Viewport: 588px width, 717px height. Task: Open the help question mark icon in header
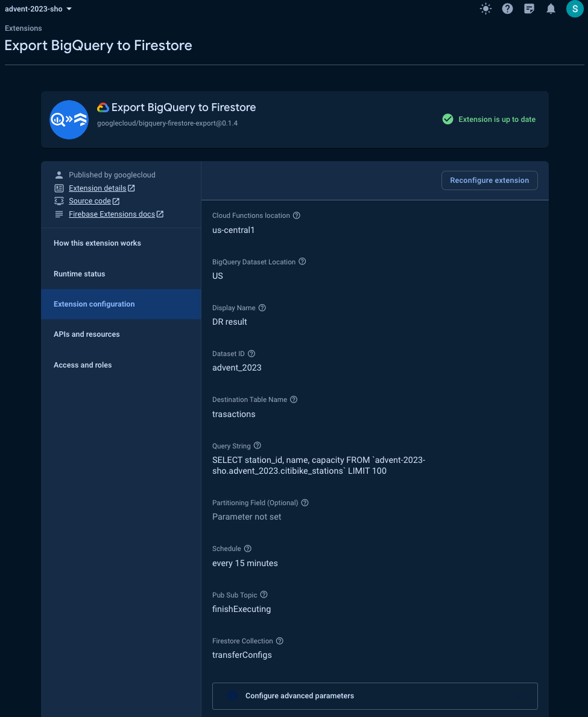point(507,8)
